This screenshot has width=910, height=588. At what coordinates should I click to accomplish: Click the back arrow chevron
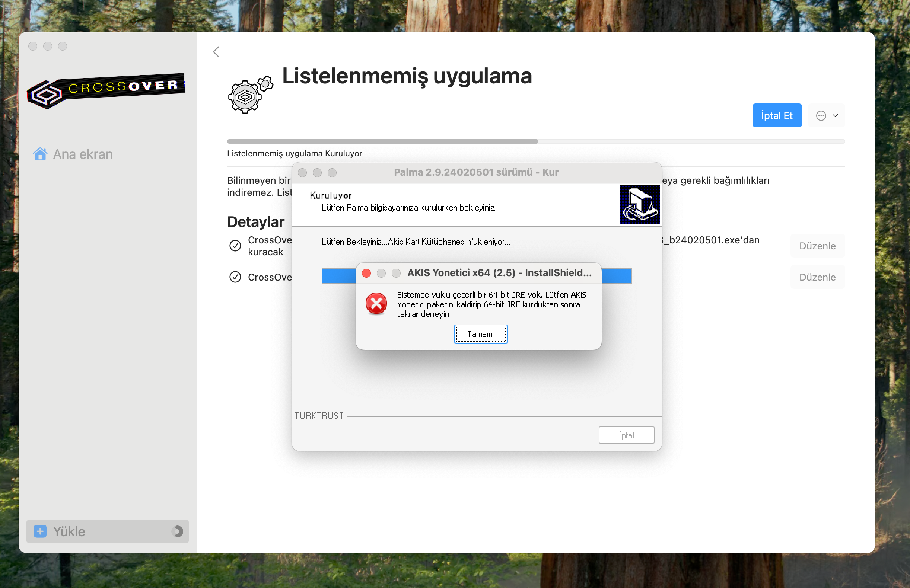(x=216, y=52)
